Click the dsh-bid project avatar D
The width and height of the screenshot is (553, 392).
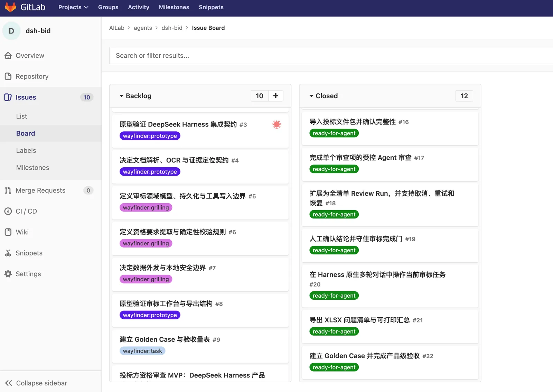coord(11,31)
